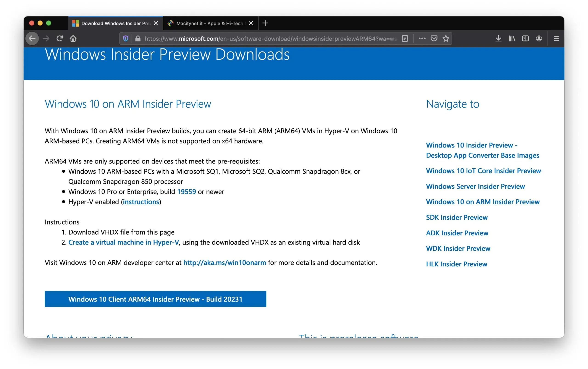Screen dimensions: 588x369
Task: Open the Library (bookmarks and history) icon
Action: (x=512, y=38)
